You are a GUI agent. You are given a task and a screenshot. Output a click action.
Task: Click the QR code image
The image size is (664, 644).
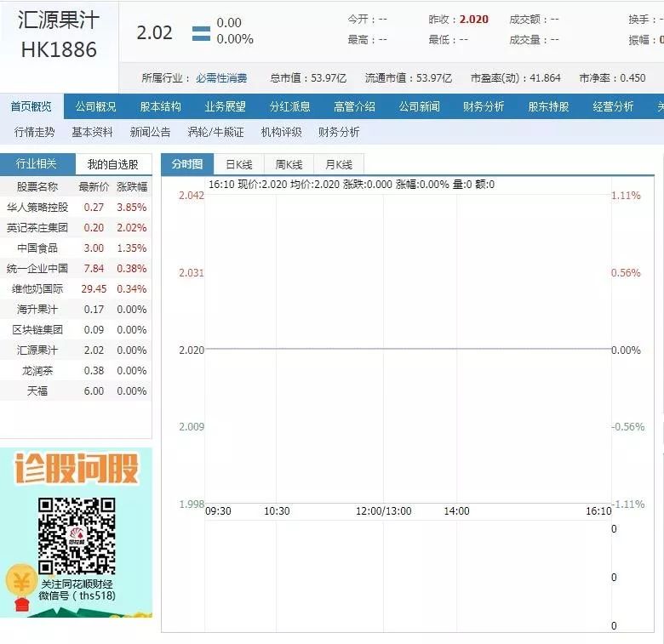pyautogui.click(x=77, y=536)
